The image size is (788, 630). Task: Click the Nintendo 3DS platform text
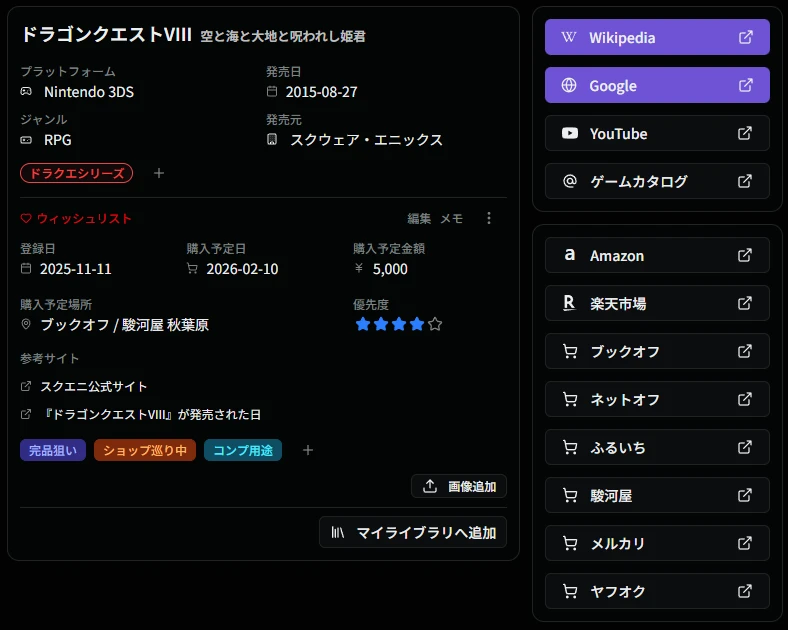tap(89, 92)
